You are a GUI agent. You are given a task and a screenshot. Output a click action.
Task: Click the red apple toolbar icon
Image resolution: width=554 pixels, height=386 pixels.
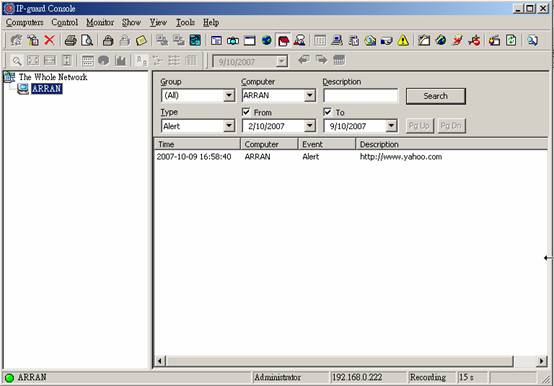click(474, 40)
